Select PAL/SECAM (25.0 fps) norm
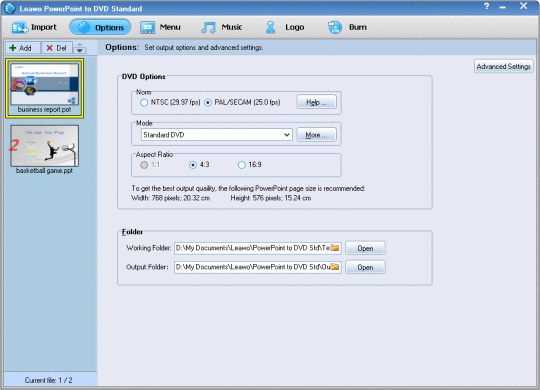 (x=208, y=103)
